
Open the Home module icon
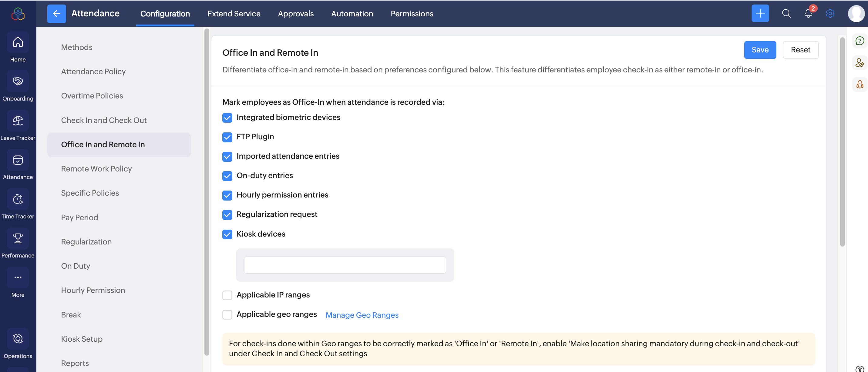(18, 42)
